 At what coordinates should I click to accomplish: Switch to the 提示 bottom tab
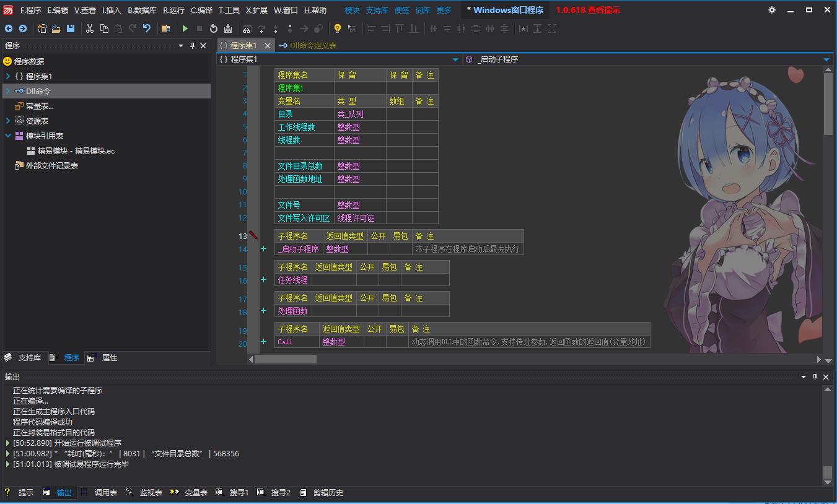19,492
